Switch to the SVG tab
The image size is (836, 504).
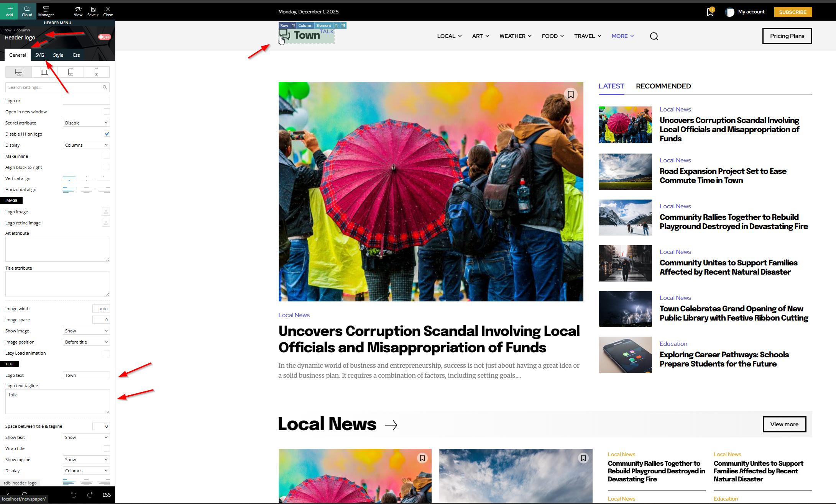point(39,55)
